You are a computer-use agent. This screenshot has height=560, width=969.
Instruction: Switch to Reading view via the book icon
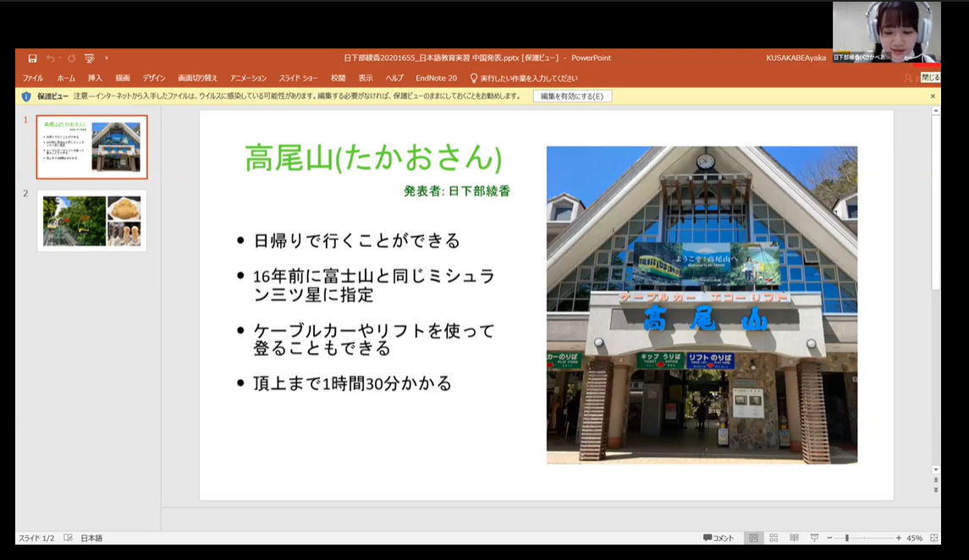click(794, 538)
